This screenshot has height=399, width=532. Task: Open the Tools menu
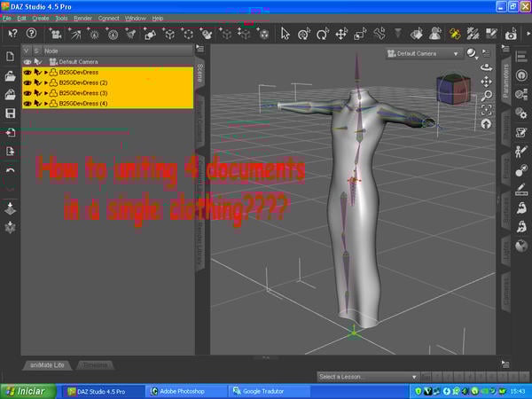pos(61,19)
